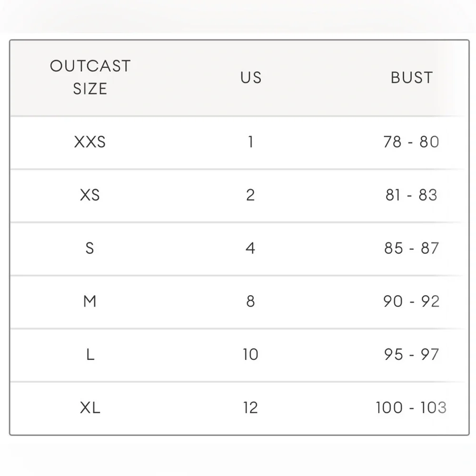Screen dimensions: 476x476
Task: Click US size 2 cell
Action: tap(250, 195)
